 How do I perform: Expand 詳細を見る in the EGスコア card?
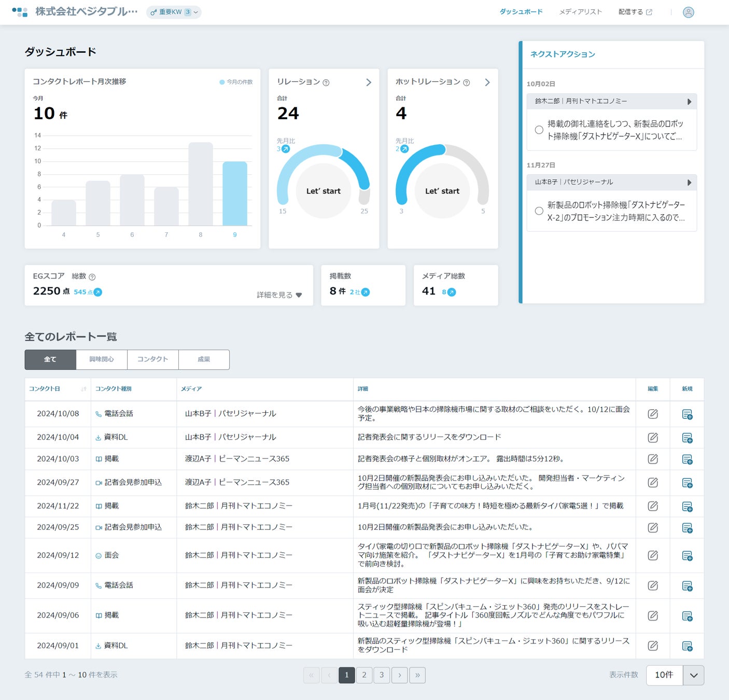pos(279,295)
